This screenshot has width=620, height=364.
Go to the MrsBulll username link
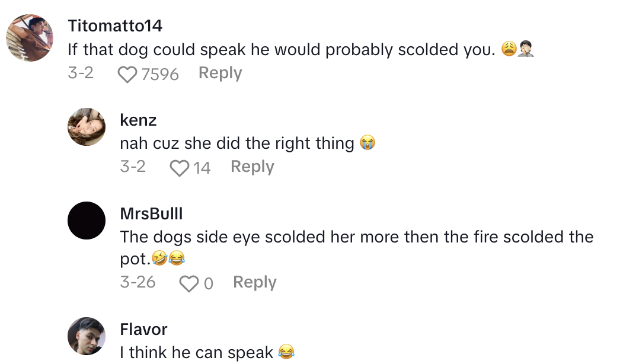click(151, 213)
